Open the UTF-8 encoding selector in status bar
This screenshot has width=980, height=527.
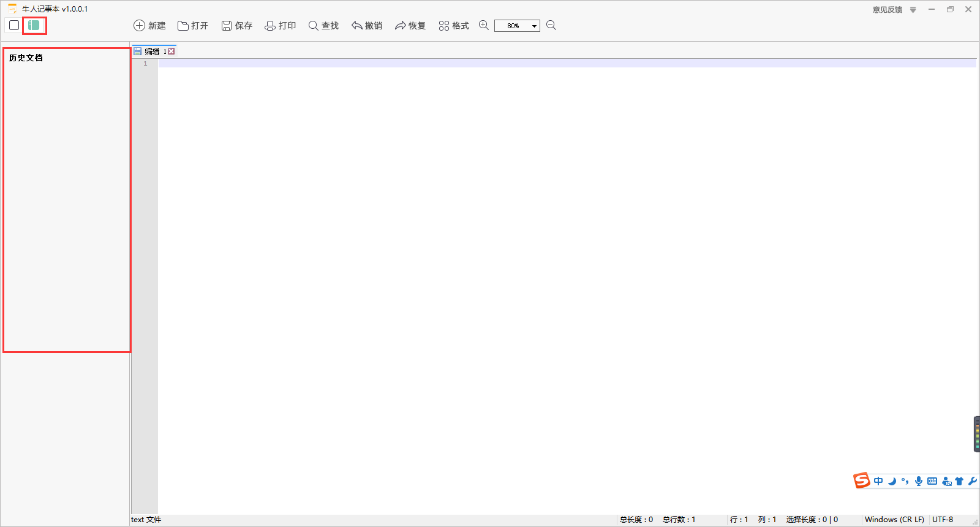click(942, 520)
